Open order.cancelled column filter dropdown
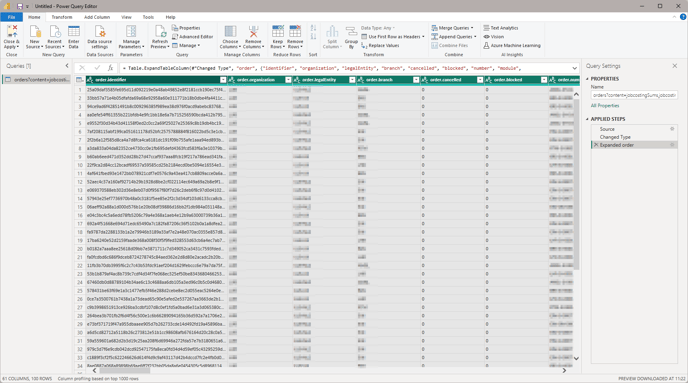Image resolution: width=688 pixels, height=383 pixels. 480,80
